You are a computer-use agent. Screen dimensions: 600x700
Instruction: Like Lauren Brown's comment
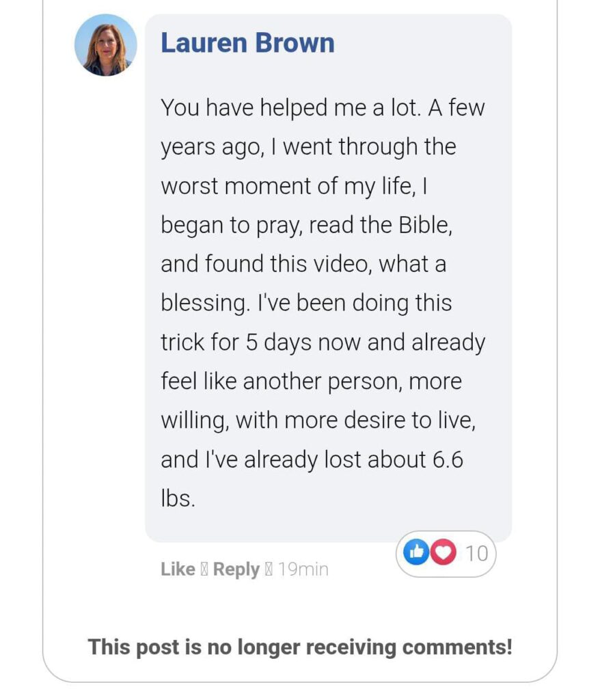point(178,569)
